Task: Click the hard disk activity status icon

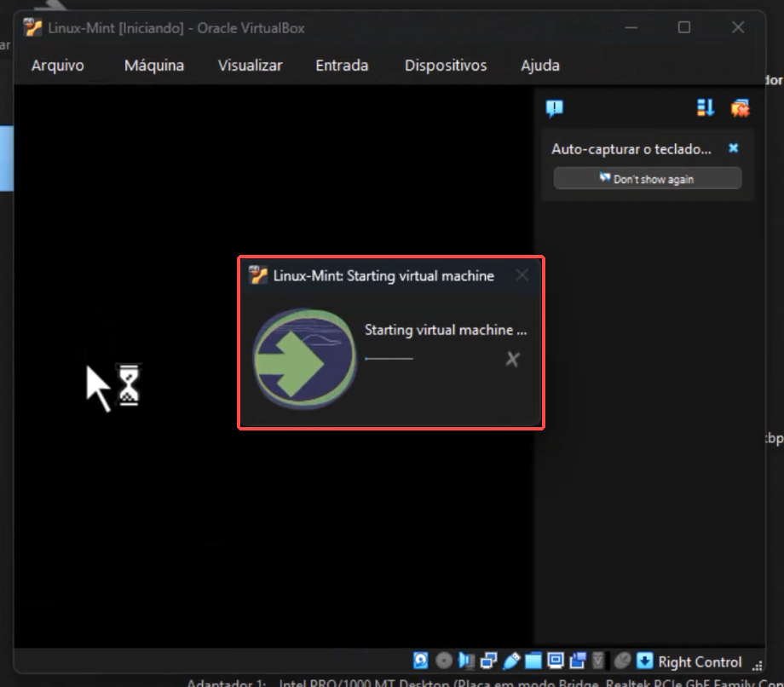Action: click(x=420, y=661)
